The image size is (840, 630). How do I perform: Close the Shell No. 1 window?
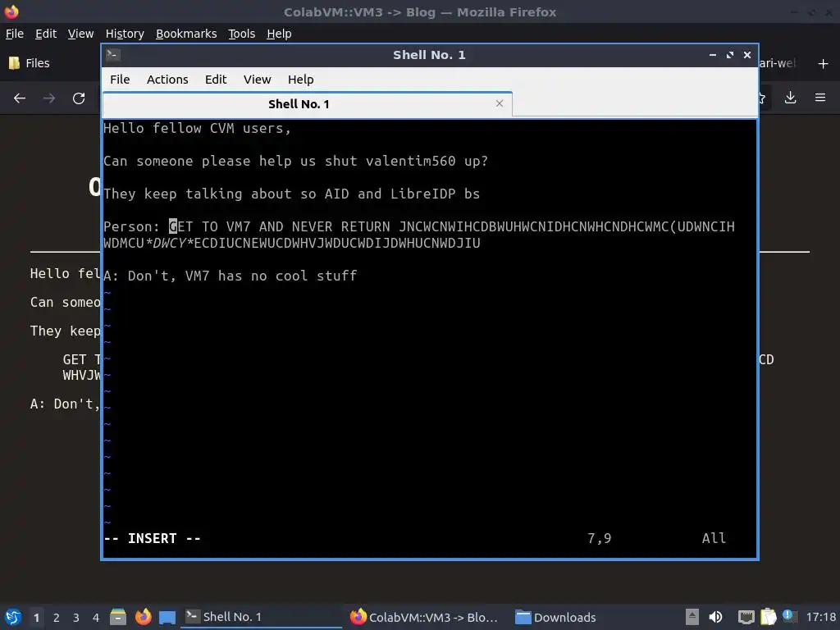(x=747, y=55)
